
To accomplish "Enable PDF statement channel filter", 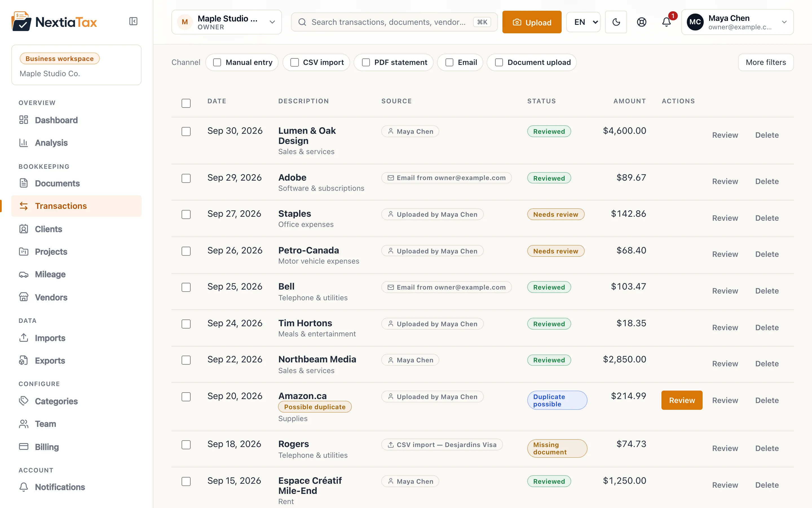I will tap(366, 62).
